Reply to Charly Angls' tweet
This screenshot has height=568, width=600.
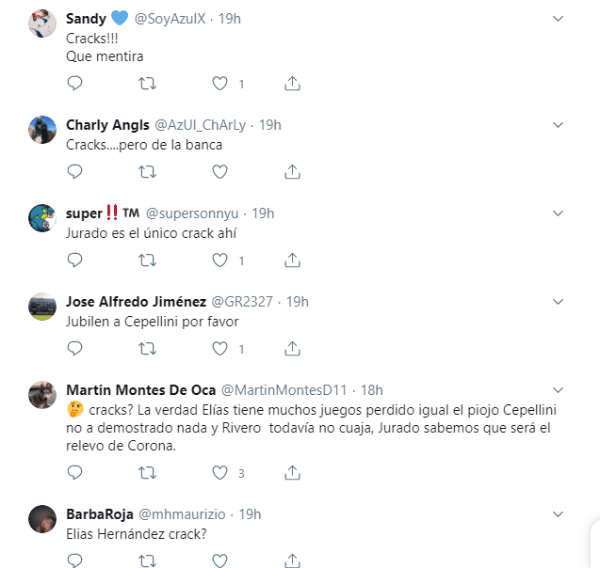click(73, 172)
